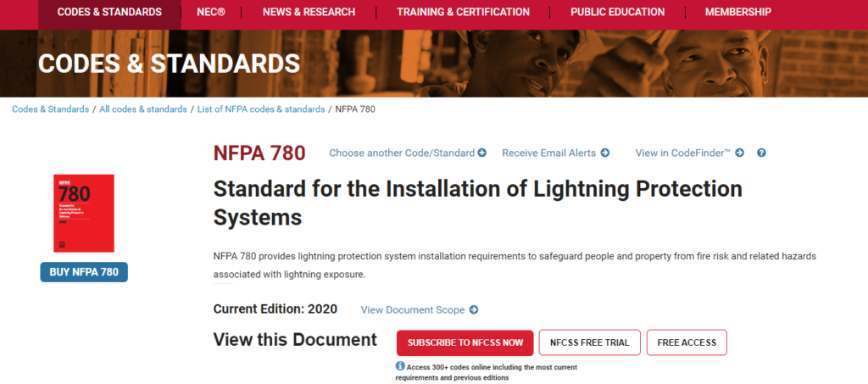Open the NEC® navigation menu item
Viewport: 868px width, 384px height.
click(x=211, y=12)
